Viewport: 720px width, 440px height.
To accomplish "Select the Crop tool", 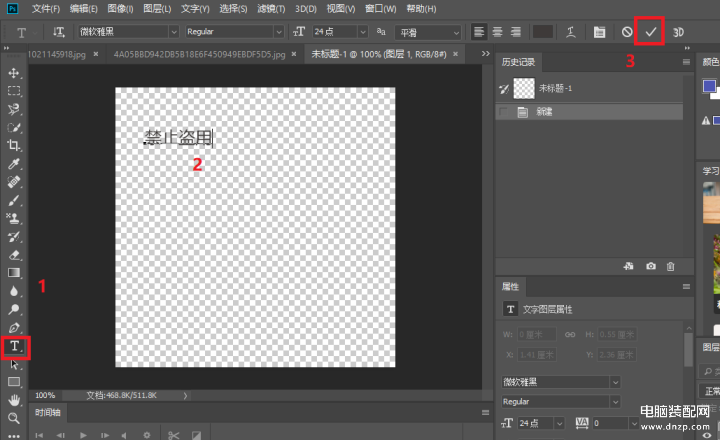I will (x=14, y=146).
